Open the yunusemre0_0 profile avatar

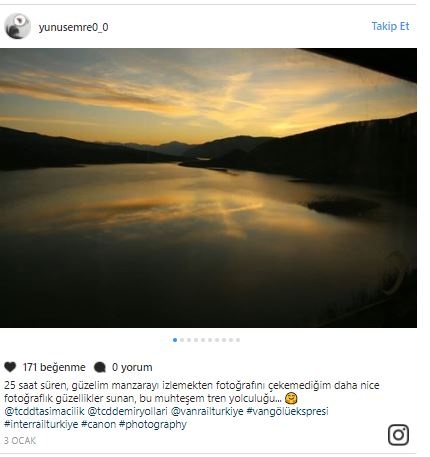pyautogui.click(x=17, y=26)
